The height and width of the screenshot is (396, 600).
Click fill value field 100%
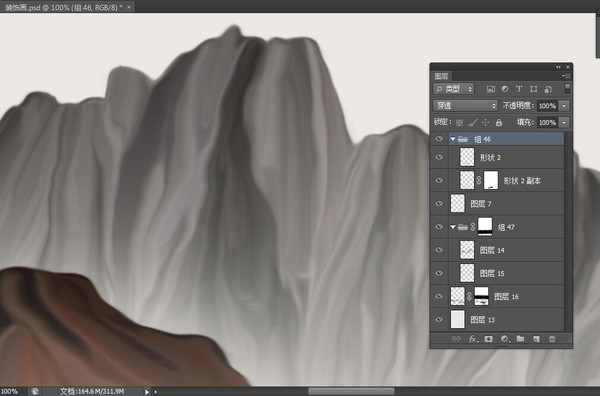pyautogui.click(x=548, y=122)
